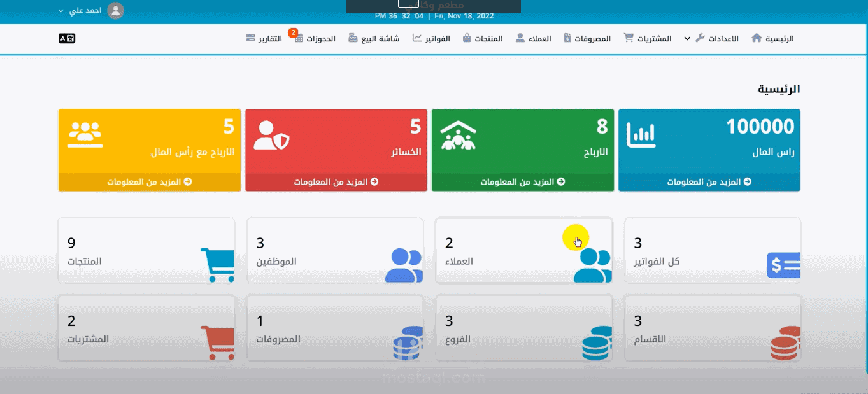This screenshot has height=394, width=868.
Task: Click the number 2 on المشتريات tile
Action: click(71, 321)
